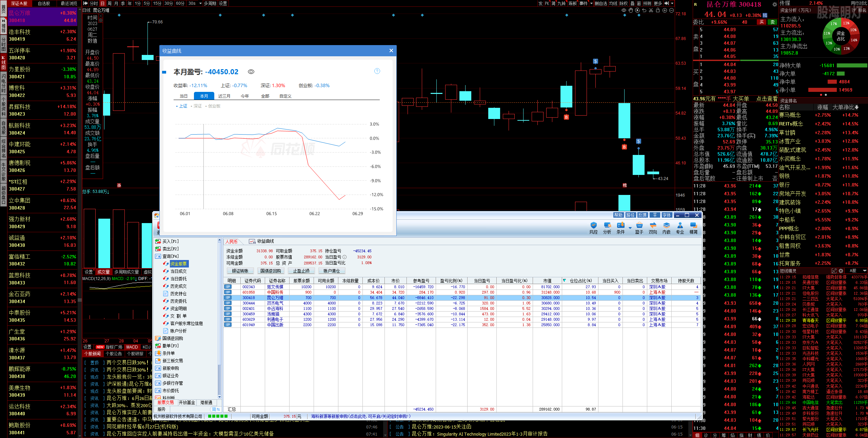868x438 pixels.
Task: Switch to 港股通 tab
Action: [x=206, y=403]
